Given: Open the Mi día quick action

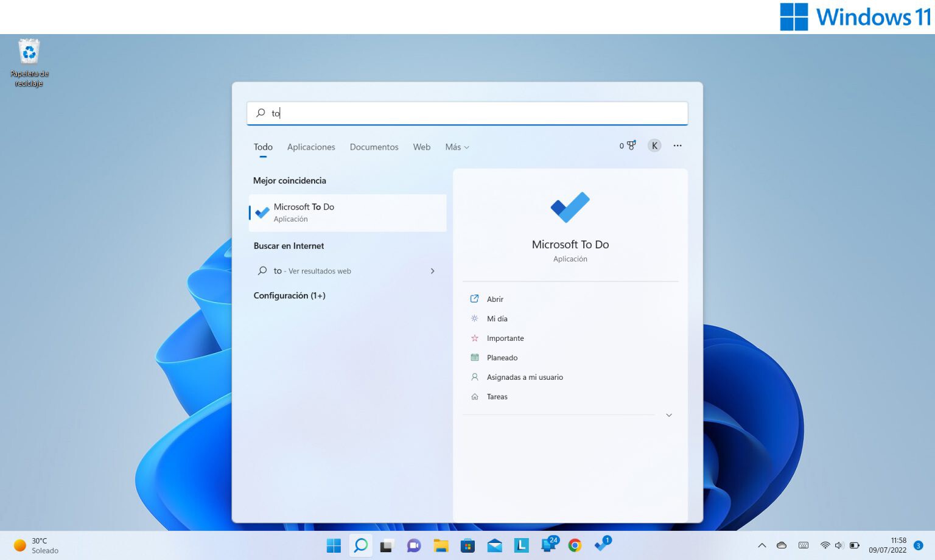Looking at the screenshot, I should click(x=497, y=318).
